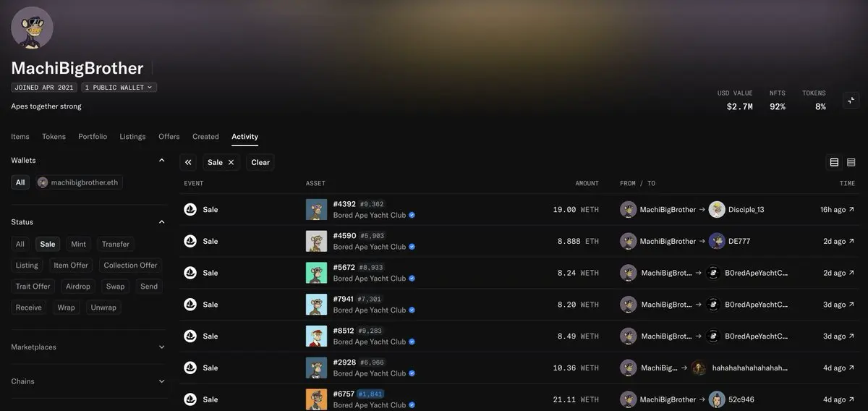Toggle the Mint status filter
Viewport: 868px width, 411px height.
pyautogui.click(x=78, y=245)
